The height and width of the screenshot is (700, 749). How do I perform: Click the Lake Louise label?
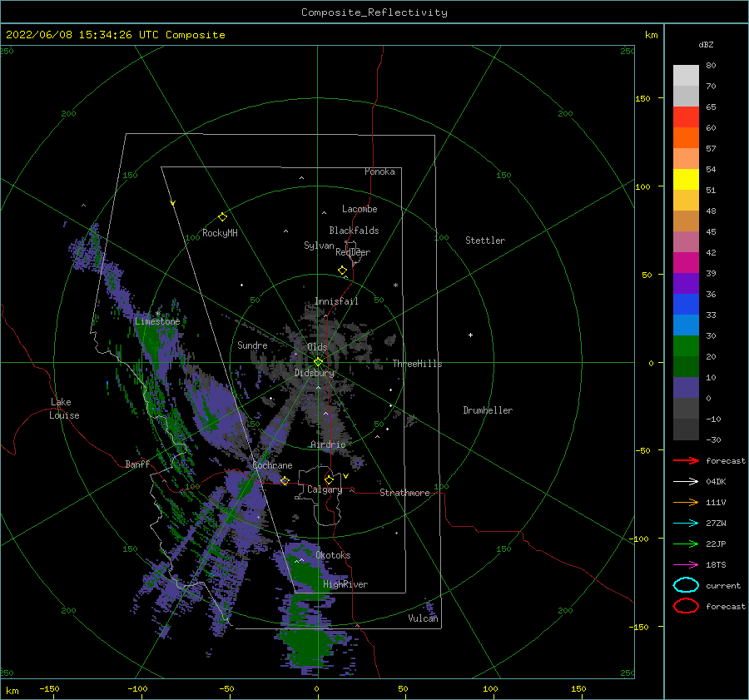click(x=64, y=409)
